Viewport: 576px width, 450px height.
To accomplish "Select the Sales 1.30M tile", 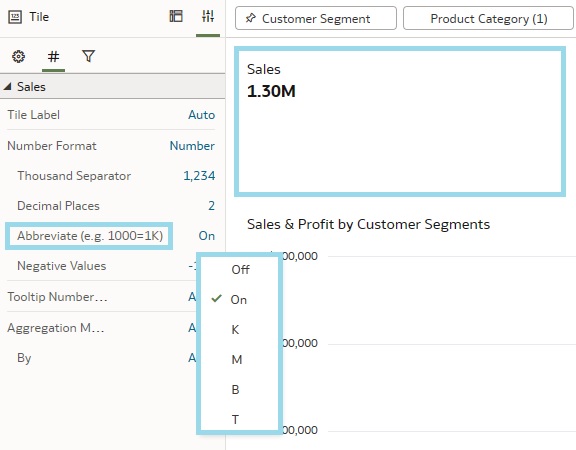I will pos(400,122).
